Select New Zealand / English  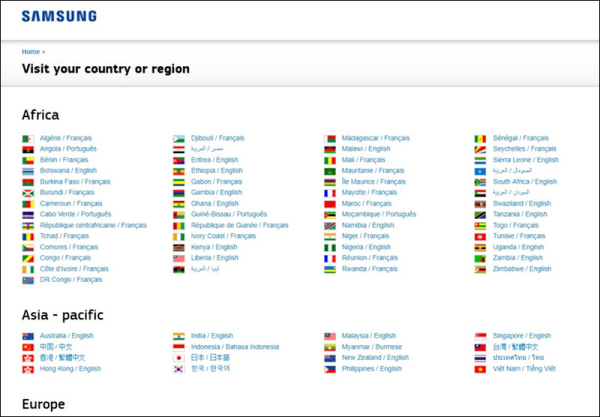tap(375, 358)
